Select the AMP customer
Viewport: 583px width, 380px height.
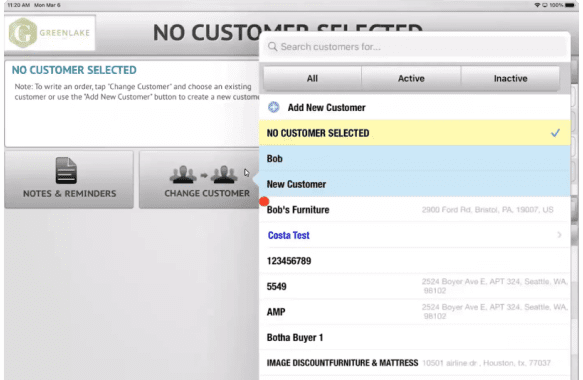click(415, 312)
